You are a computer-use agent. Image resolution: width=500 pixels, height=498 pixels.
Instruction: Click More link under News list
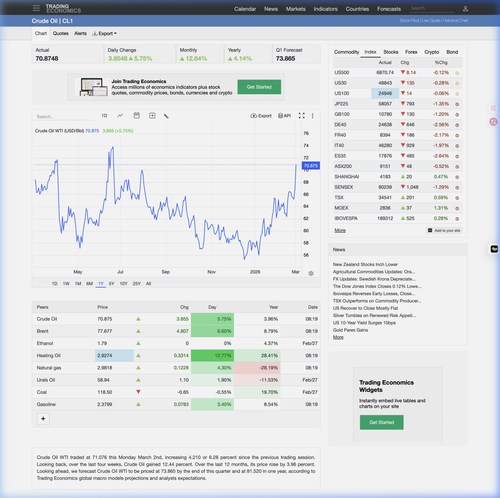click(x=338, y=337)
